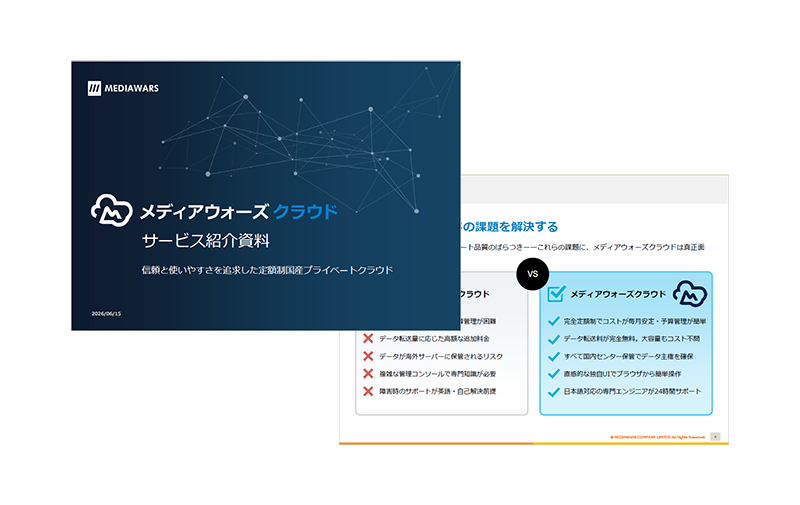Click text 完全定額制でコストが毎月安定・予算管理が簡単

(x=635, y=321)
